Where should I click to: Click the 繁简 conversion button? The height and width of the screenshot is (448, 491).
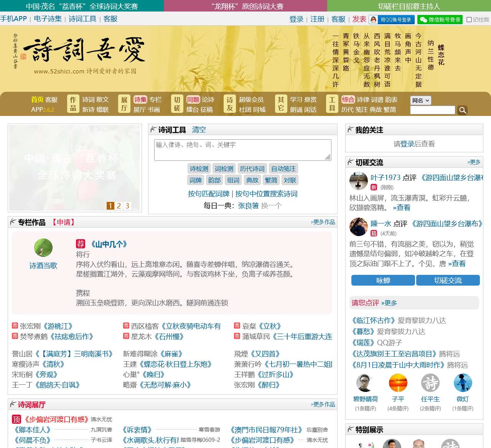[271, 180]
